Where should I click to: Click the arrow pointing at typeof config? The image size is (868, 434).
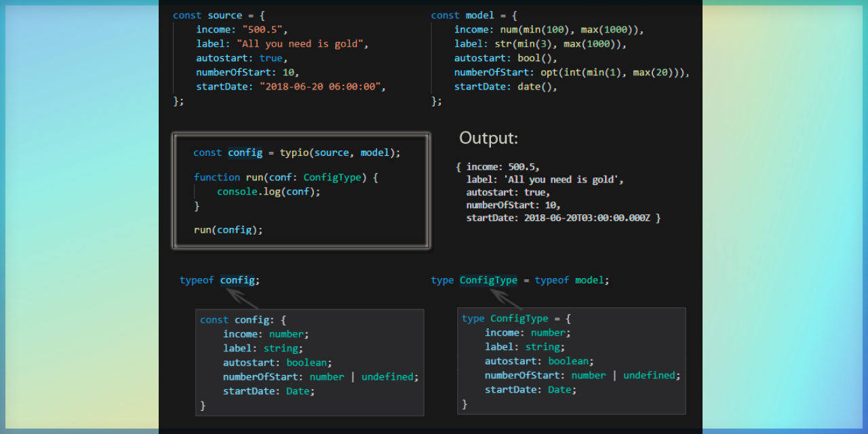242,298
